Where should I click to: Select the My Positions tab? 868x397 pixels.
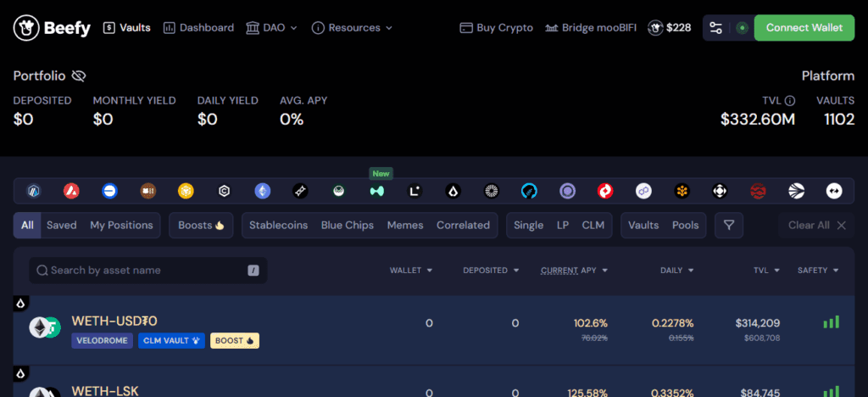[x=121, y=226]
